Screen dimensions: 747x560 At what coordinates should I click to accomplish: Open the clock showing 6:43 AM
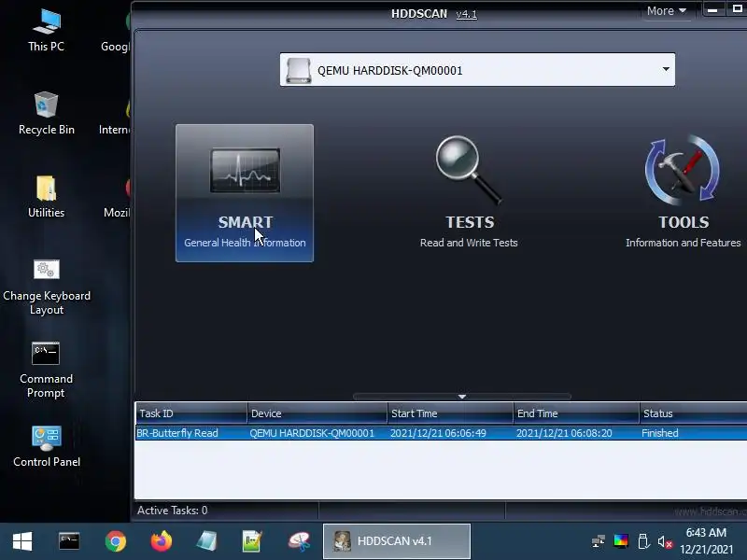pos(707,541)
